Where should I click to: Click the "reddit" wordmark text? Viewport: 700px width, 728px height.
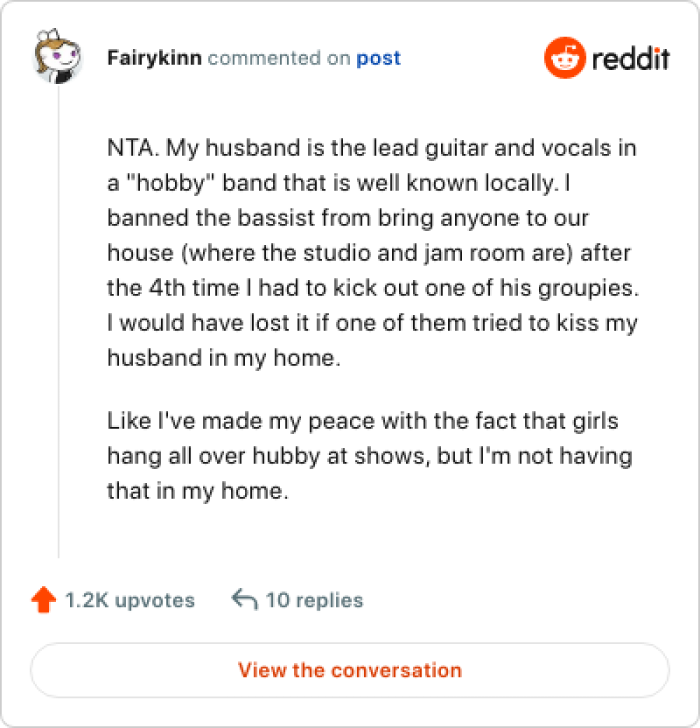tap(630, 58)
